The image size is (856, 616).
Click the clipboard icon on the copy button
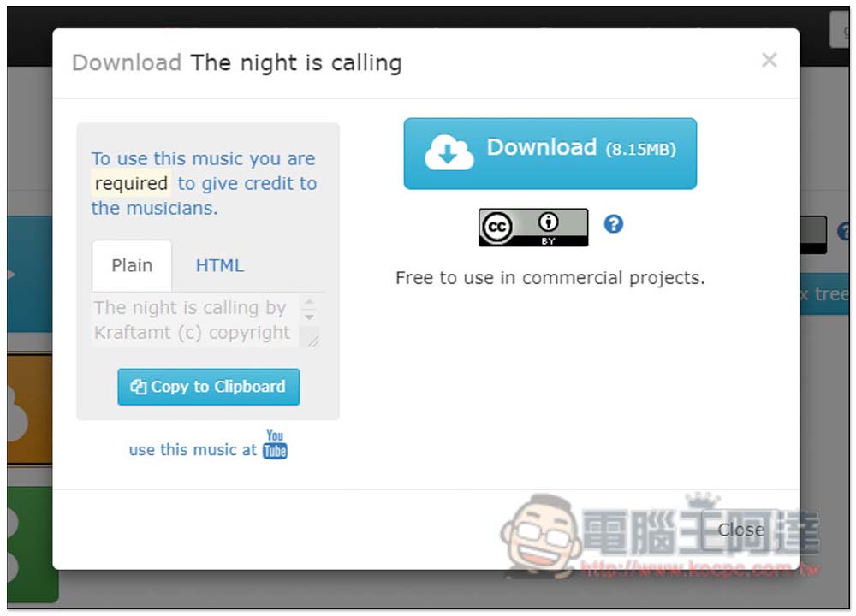[138, 387]
